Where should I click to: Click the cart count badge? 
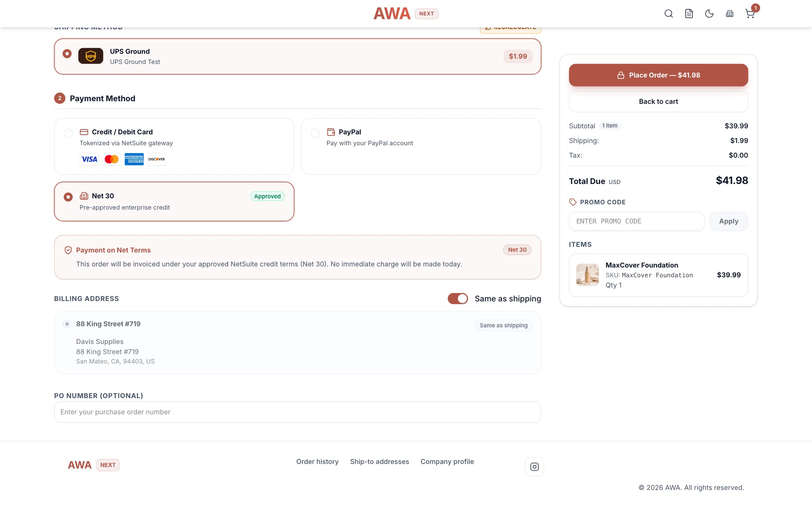coord(755,8)
